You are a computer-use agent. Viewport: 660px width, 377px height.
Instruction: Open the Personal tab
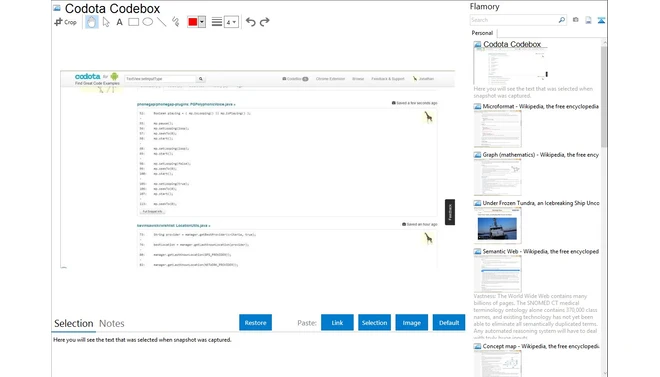pyautogui.click(x=482, y=33)
